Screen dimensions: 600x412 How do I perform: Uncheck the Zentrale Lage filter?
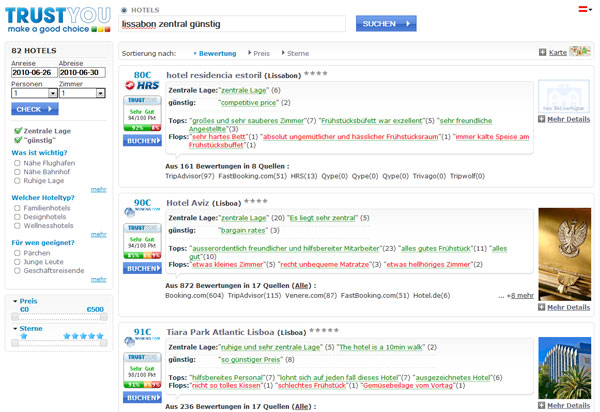(x=17, y=131)
